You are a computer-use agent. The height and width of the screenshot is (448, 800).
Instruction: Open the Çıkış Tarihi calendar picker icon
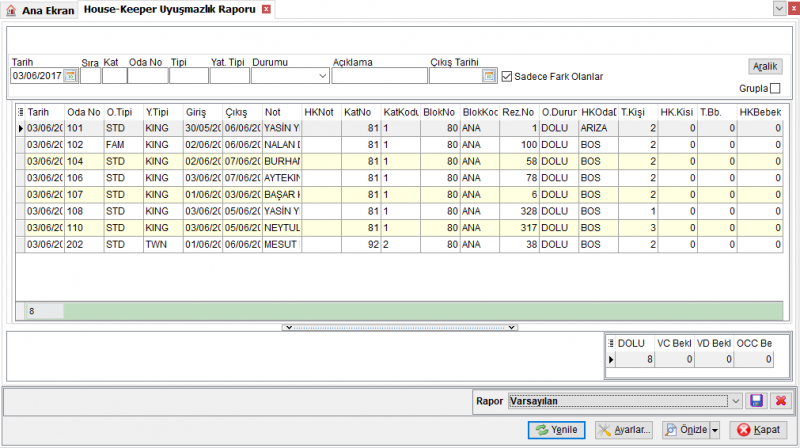click(x=489, y=76)
